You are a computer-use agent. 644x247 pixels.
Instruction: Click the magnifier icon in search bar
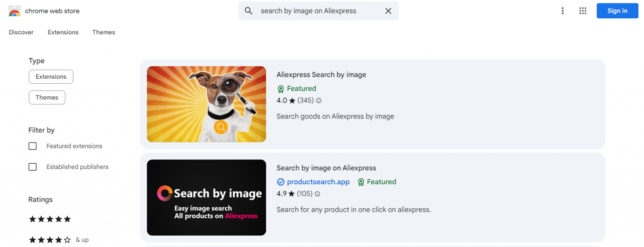coord(249,11)
